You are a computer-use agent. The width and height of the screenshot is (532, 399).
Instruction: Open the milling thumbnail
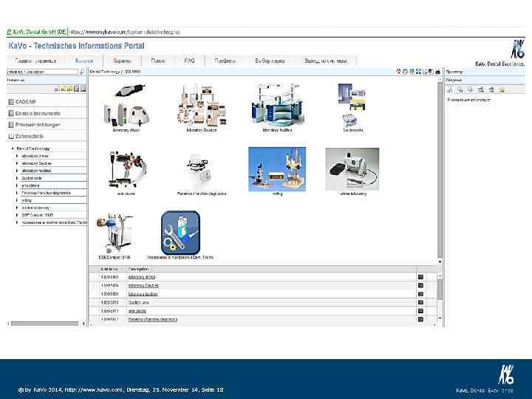click(277, 169)
